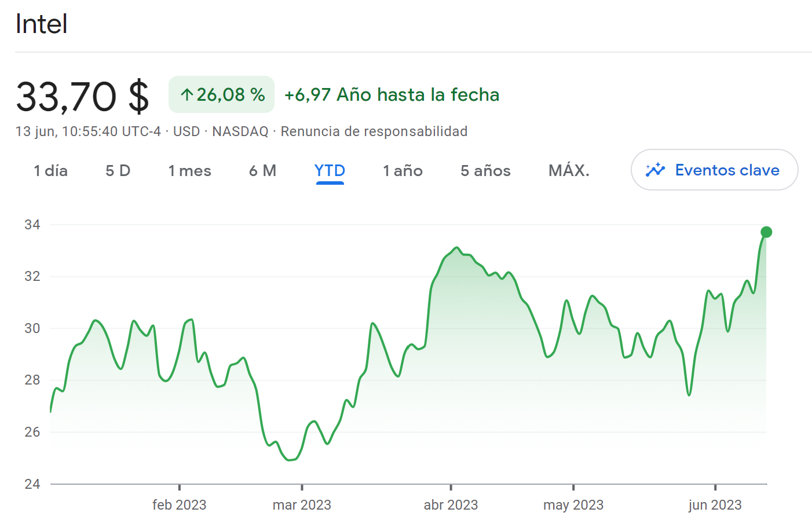
Task: Switch to the 1 año view
Action: pos(403,171)
